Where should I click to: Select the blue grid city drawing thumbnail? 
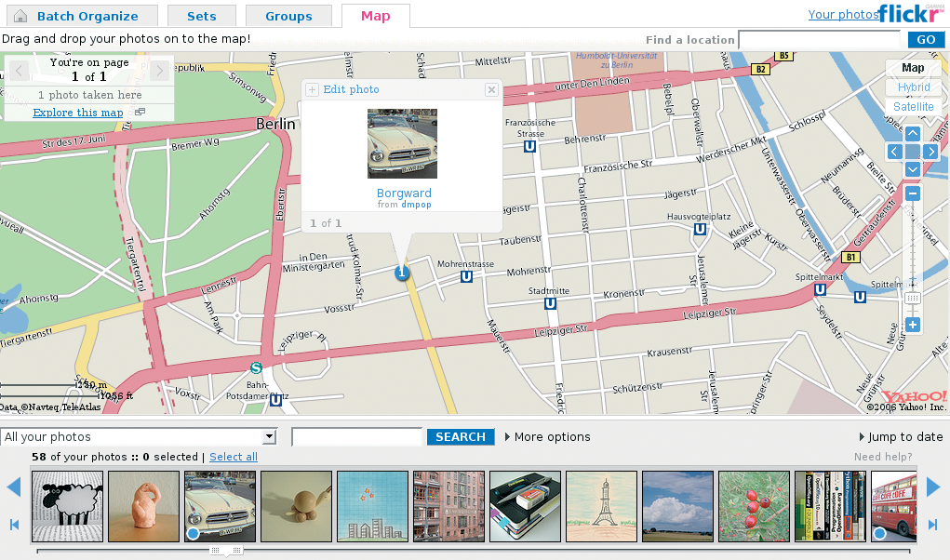(372, 506)
